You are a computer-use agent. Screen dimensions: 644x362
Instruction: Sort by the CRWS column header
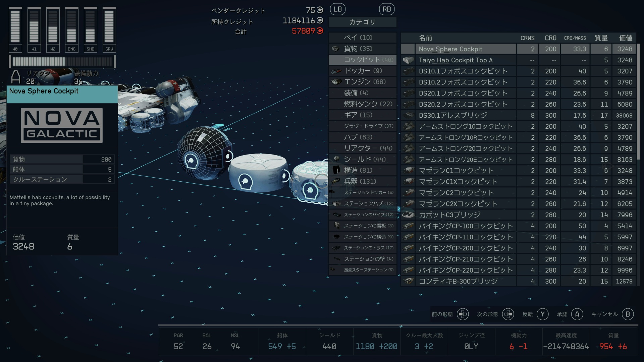tap(527, 38)
